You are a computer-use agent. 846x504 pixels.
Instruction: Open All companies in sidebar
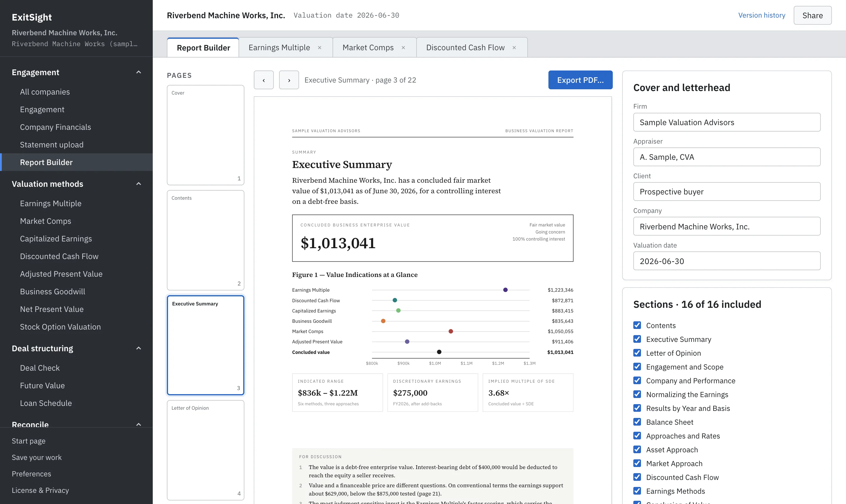(x=76, y=92)
